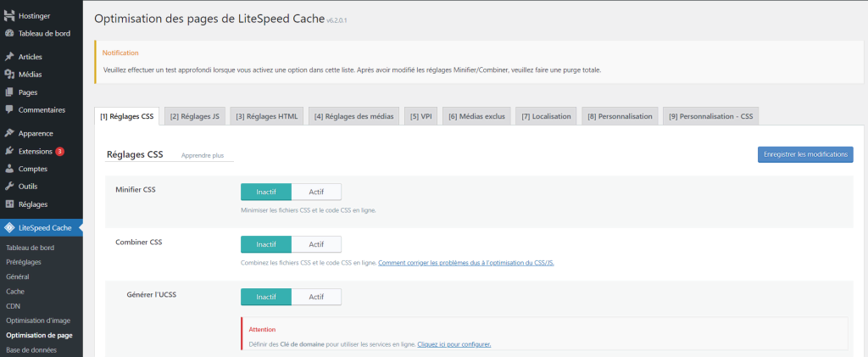Open the Réglages des médias tab
The image size is (868, 357).
pos(353,116)
